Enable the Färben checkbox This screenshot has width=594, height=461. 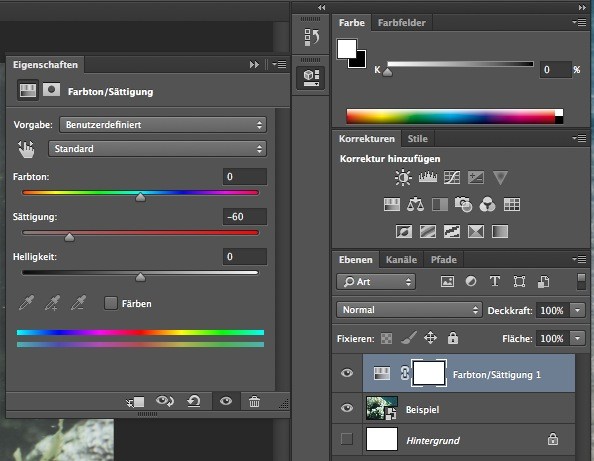111,303
